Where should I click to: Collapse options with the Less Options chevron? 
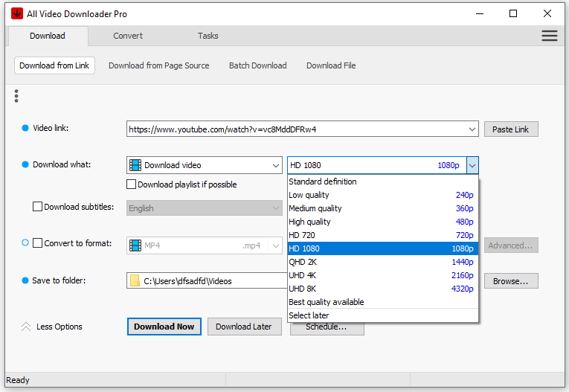(25, 327)
